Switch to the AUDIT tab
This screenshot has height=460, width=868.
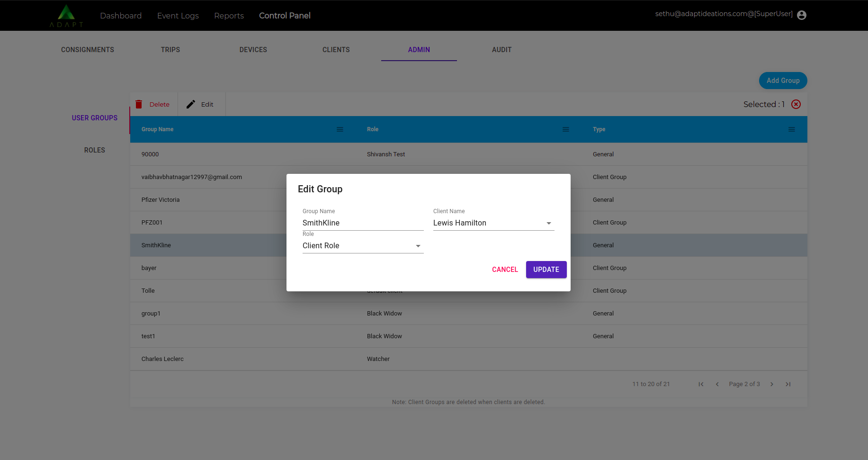point(502,50)
